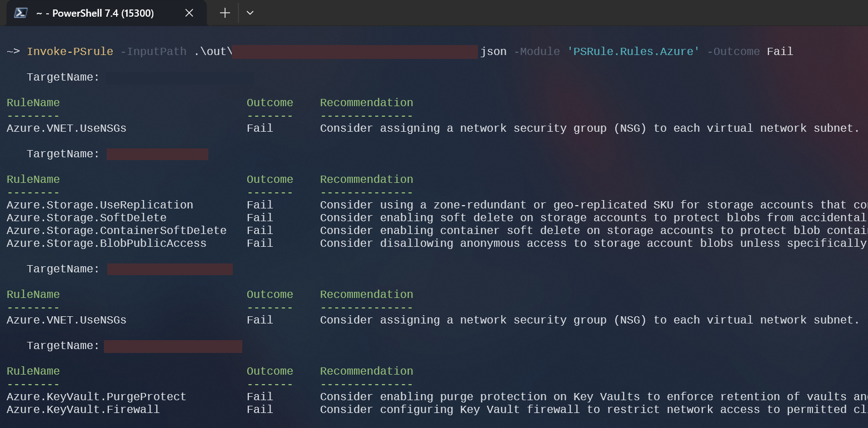The height and width of the screenshot is (428, 868).
Task: Click the zone-redundant SKU recommendation text
Action: pyautogui.click(x=593, y=205)
